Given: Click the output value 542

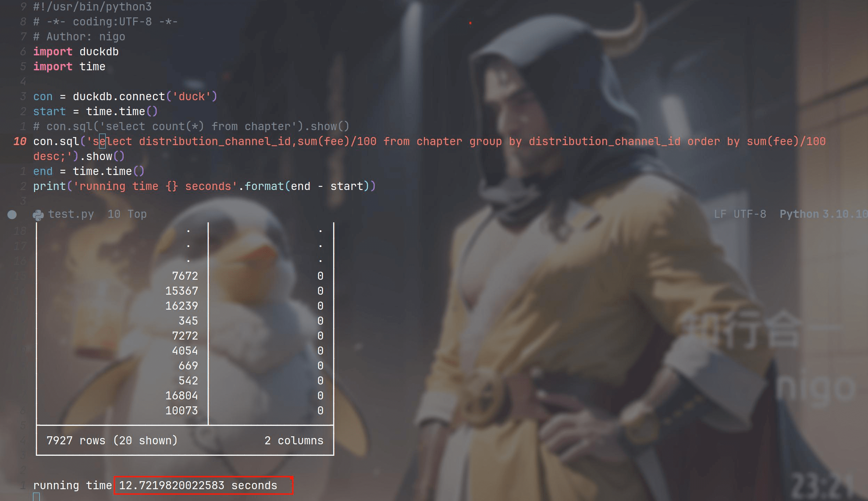Looking at the screenshot, I should 188,381.
